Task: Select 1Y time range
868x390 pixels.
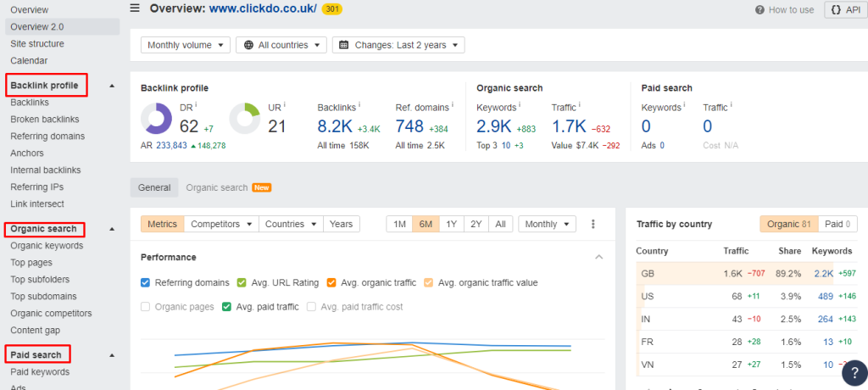Action: (452, 224)
